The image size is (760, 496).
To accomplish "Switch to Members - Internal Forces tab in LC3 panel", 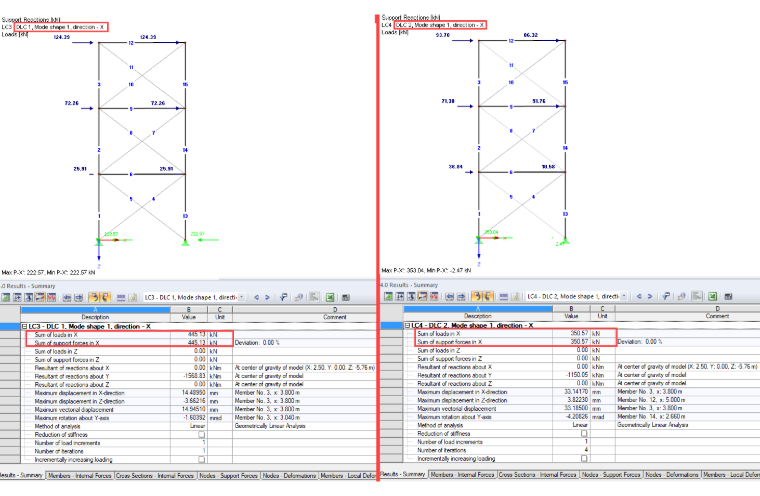I will (x=80, y=476).
